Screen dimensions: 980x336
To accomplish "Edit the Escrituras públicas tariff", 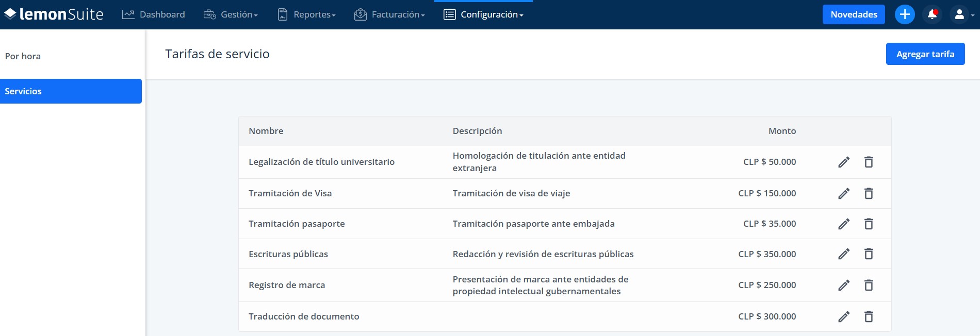I will click(x=844, y=254).
